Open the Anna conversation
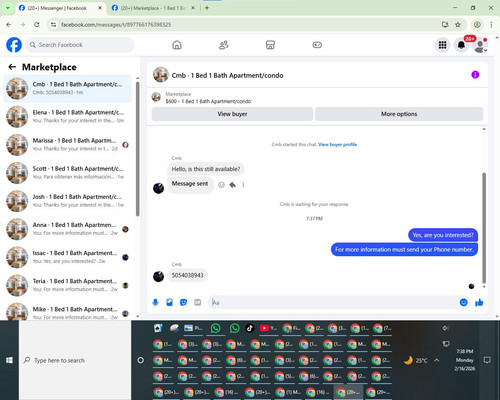500x400 pixels. [x=67, y=229]
